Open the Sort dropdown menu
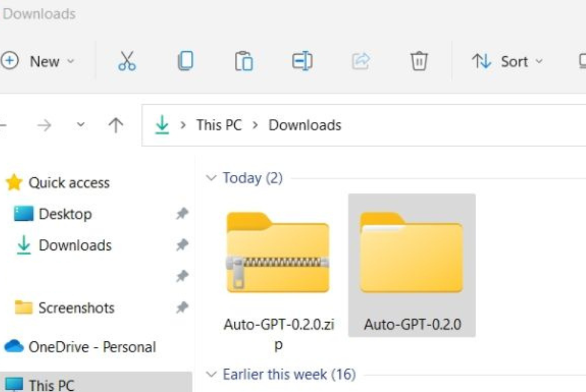Image resolution: width=586 pixels, height=392 pixels. [507, 61]
